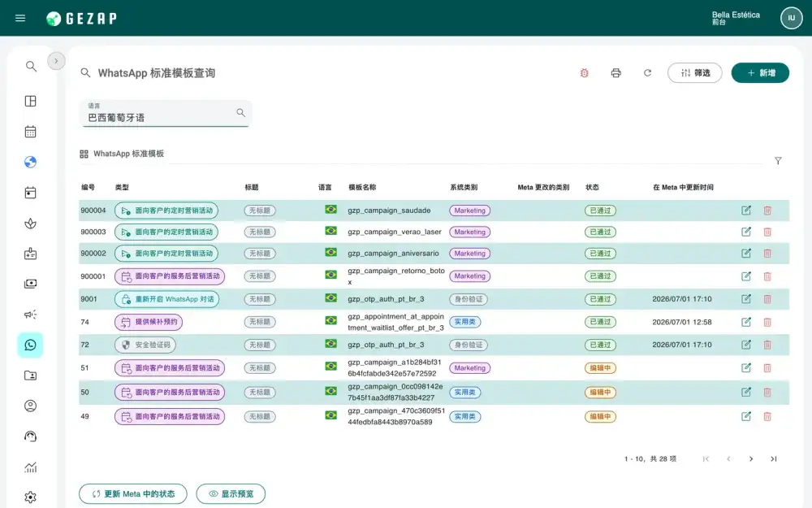812x508 pixels.
Task: Open the hamburger menu in header
Action: tap(20, 18)
